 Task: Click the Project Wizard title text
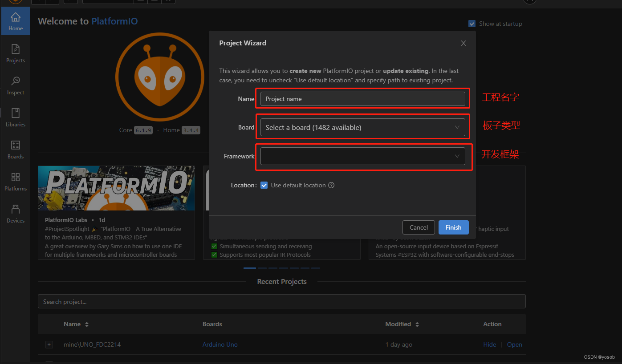pyautogui.click(x=243, y=43)
